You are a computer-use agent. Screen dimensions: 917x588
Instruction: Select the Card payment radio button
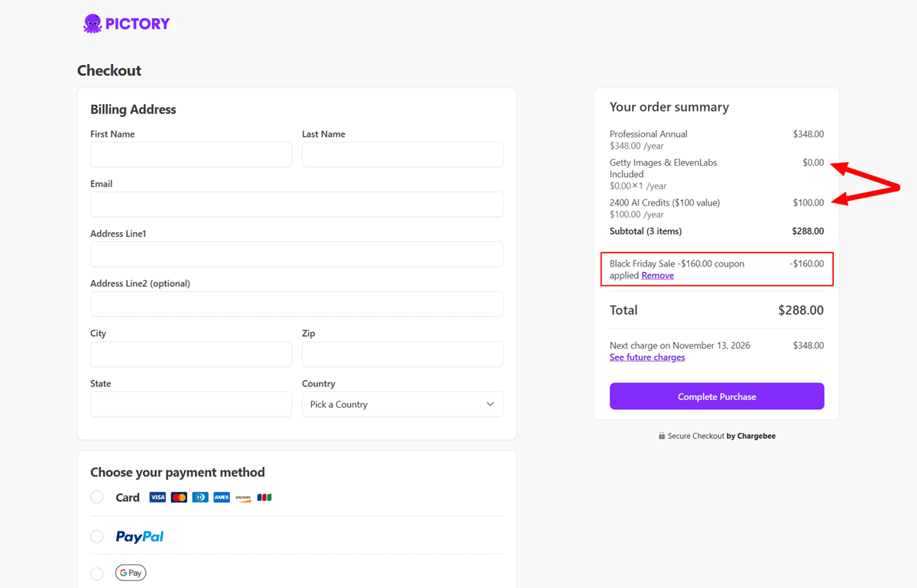97,497
